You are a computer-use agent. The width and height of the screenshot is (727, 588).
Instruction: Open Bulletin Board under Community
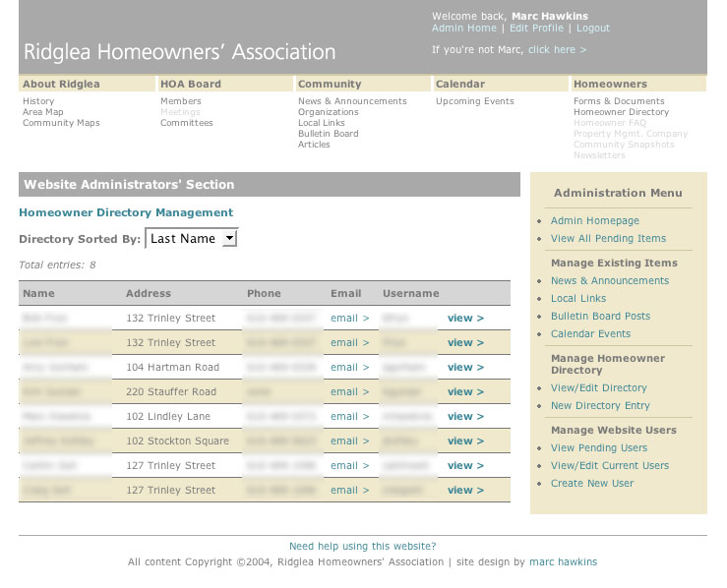[328, 134]
